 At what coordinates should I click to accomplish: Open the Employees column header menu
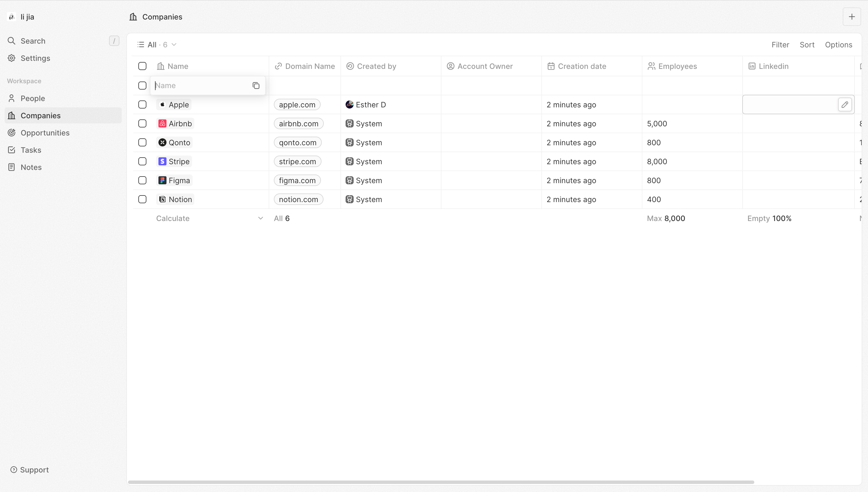click(677, 66)
